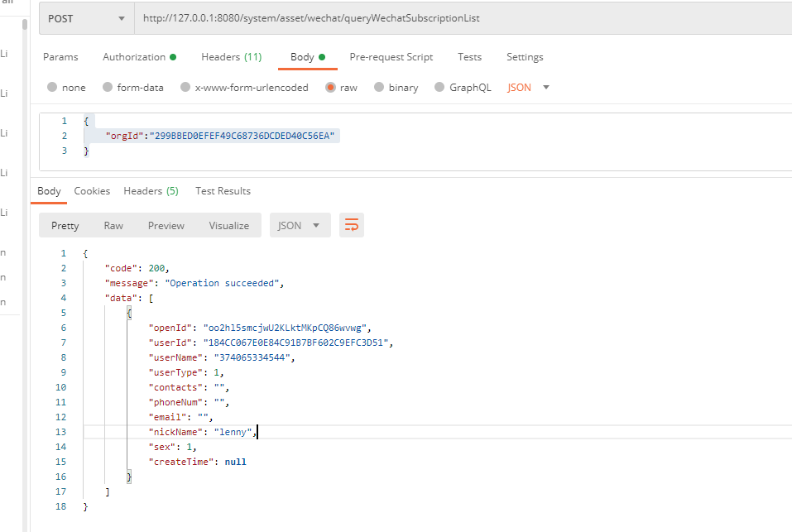The height and width of the screenshot is (532, 792).
Task: Click into the request URL field
Action: [x=463, y=18]
